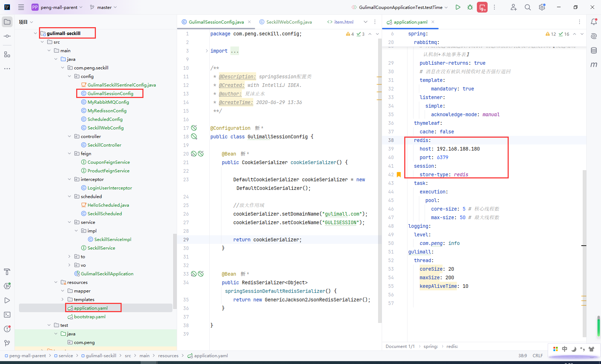
Task: Collapse the config package folder
Action: pyautogui.click(x=69, y=76)
